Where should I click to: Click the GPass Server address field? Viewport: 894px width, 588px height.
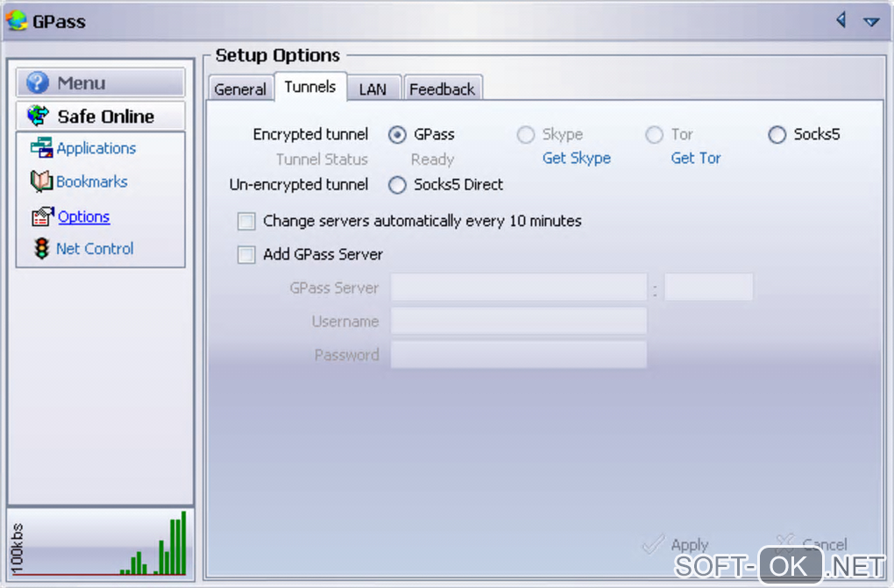pyautogui.click(x=519, y=287)
